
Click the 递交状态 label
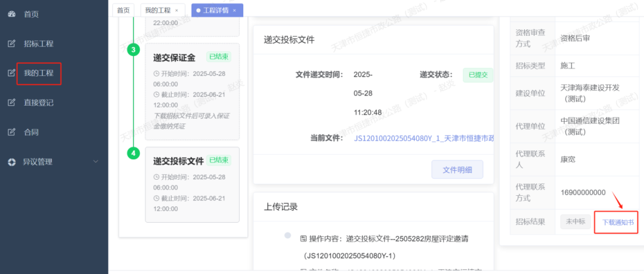click(x=436, y=75)
